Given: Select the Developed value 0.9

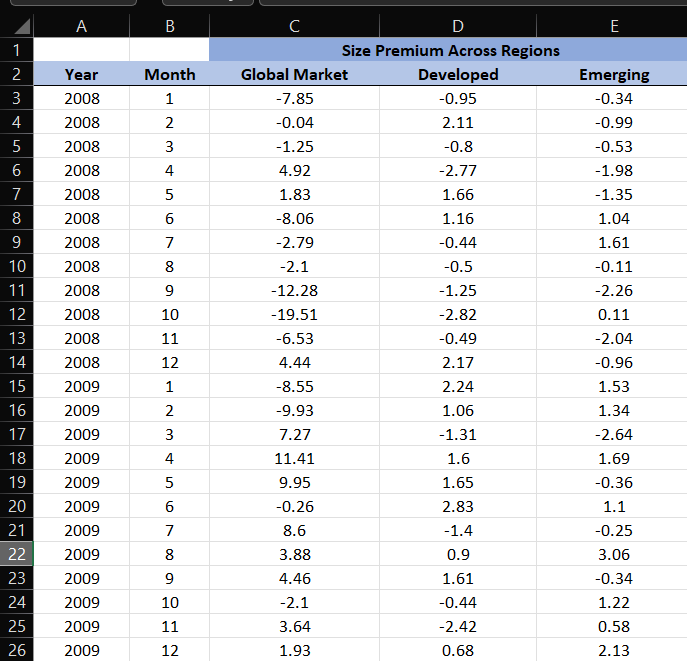Looking at the screenshot, I should (458, 554).
